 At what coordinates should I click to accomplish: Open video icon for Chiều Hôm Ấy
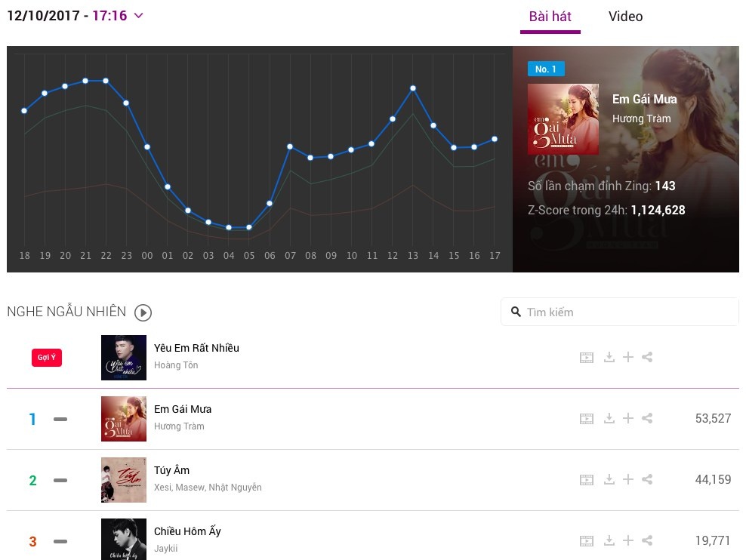(x=587, y=541)
